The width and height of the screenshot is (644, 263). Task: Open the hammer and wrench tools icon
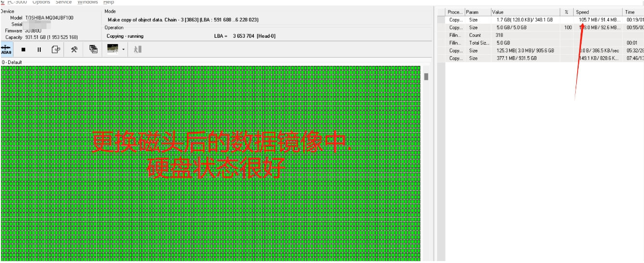pos(74,49)
